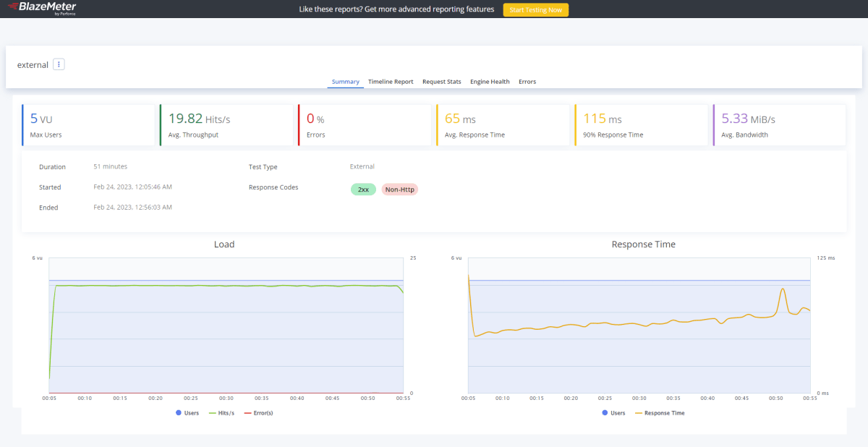868x447 pixels.
Task: Click the Start Testing Now button
Action: pos(536,10)
